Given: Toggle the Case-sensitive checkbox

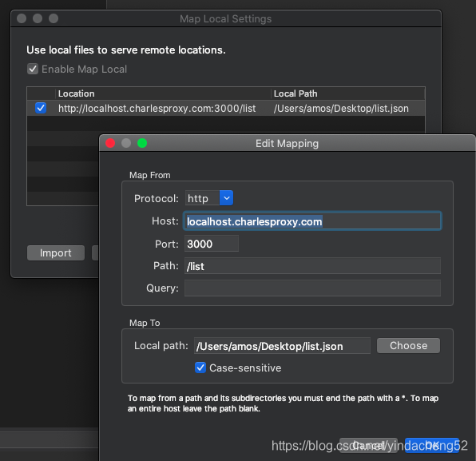Looking at the screenshot, I should (200, 368).
